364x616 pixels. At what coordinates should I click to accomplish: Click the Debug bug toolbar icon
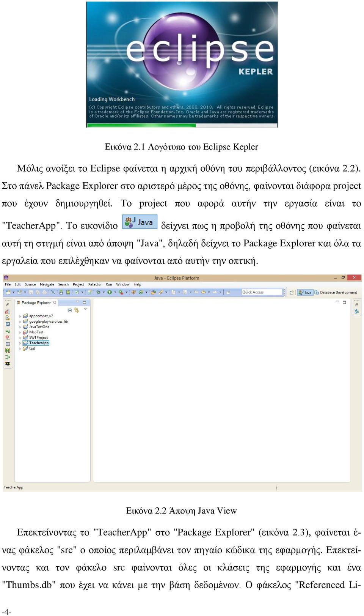point(98,292)
